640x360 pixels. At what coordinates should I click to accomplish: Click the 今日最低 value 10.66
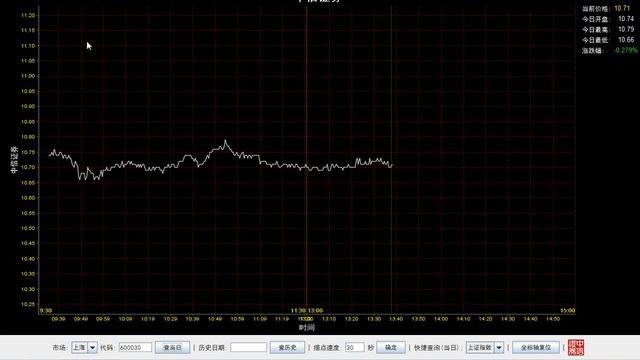pyautogui.click(x=626, y=40)
